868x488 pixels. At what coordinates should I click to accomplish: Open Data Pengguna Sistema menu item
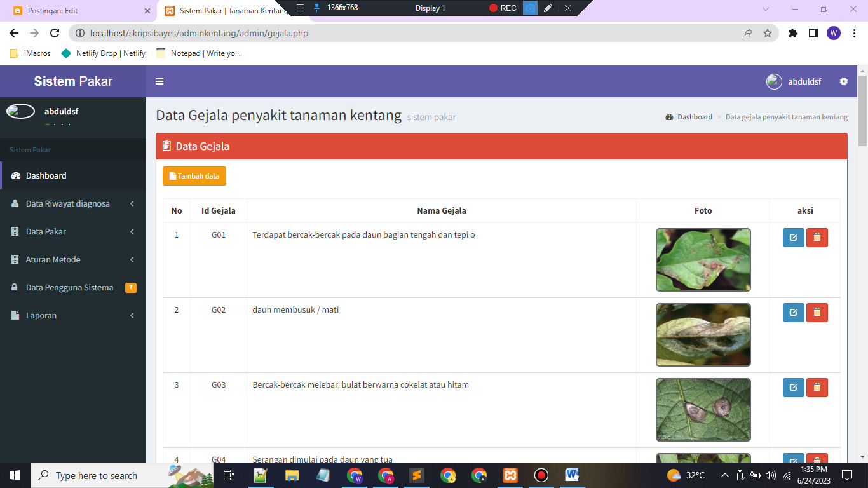pyautogui.click(x=73, y=287)
